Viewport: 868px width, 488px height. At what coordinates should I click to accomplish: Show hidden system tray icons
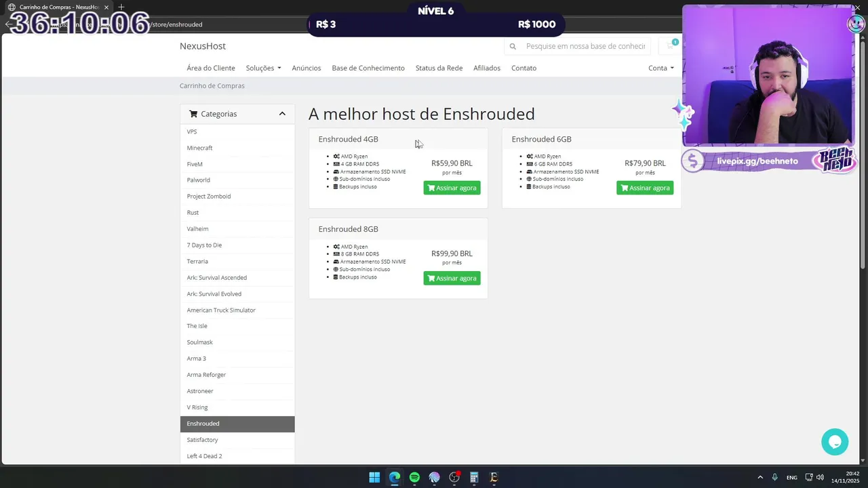pos(760,477)
